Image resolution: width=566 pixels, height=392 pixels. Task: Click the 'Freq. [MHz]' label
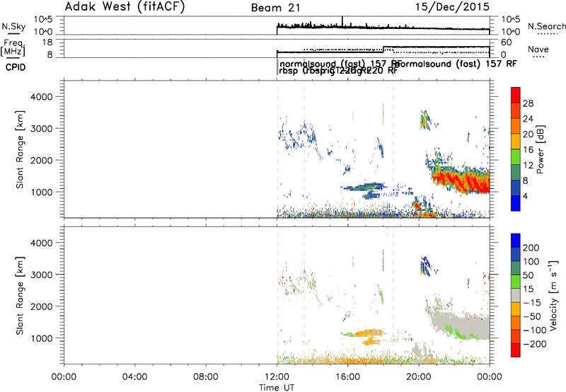13,48
